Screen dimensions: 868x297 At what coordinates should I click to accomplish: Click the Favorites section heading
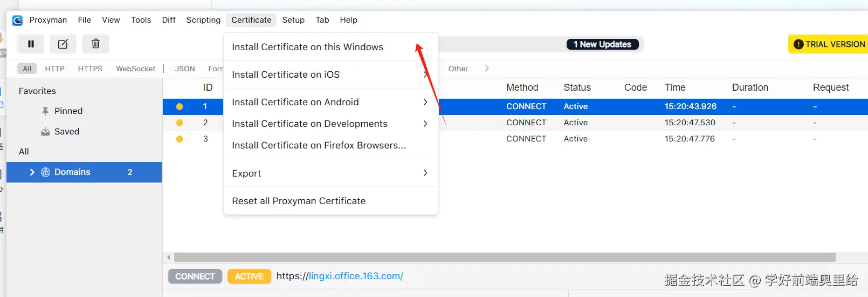tap(37, 91)
